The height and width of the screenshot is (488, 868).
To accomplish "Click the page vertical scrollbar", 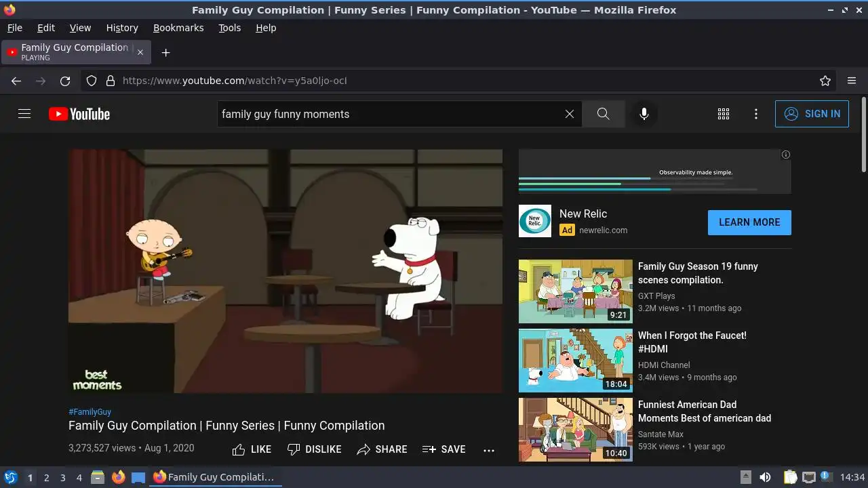I will click(x=863, y=134).
